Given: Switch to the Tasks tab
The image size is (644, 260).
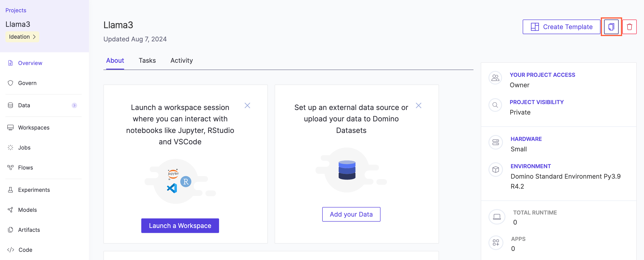Looking at the screenshot, I should [x=147, y=61].
